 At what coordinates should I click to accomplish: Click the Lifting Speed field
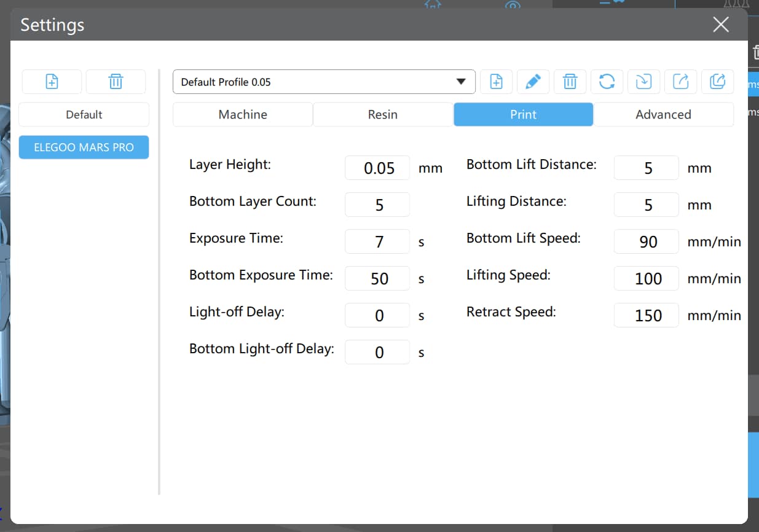pos(647,278)
